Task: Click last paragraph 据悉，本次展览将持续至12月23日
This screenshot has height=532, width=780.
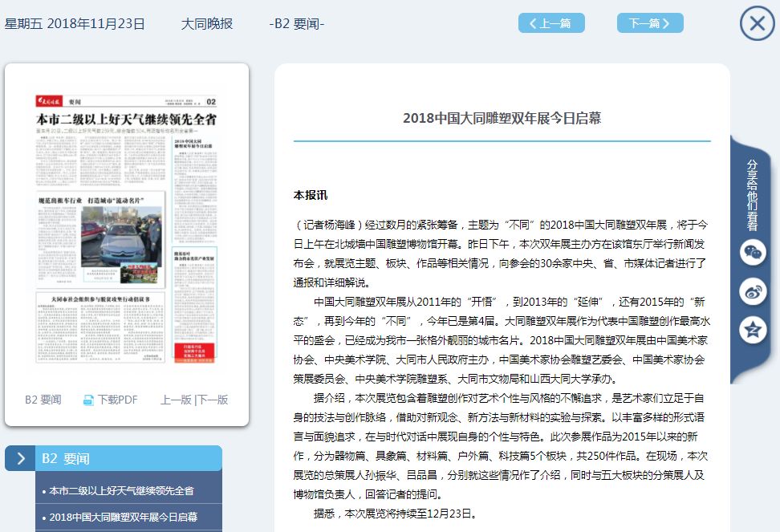Action: click(396, 514)
